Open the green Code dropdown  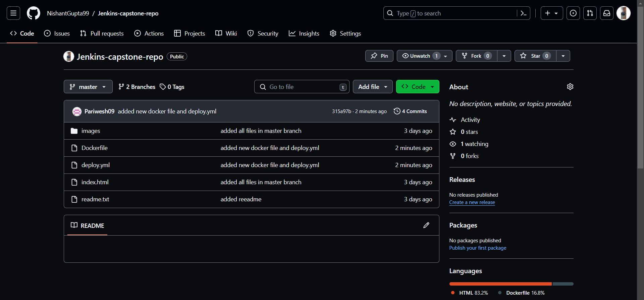(418, 87)
